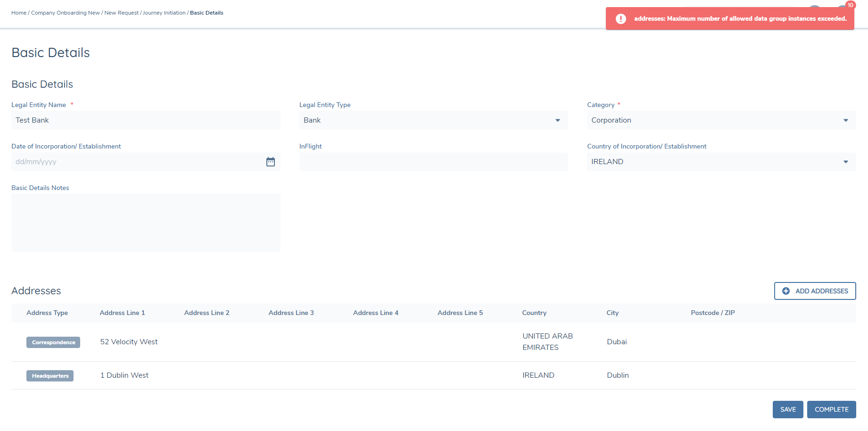Dismiss the addresses error toast message
868x431 pixels.
(x=739, y=19)
